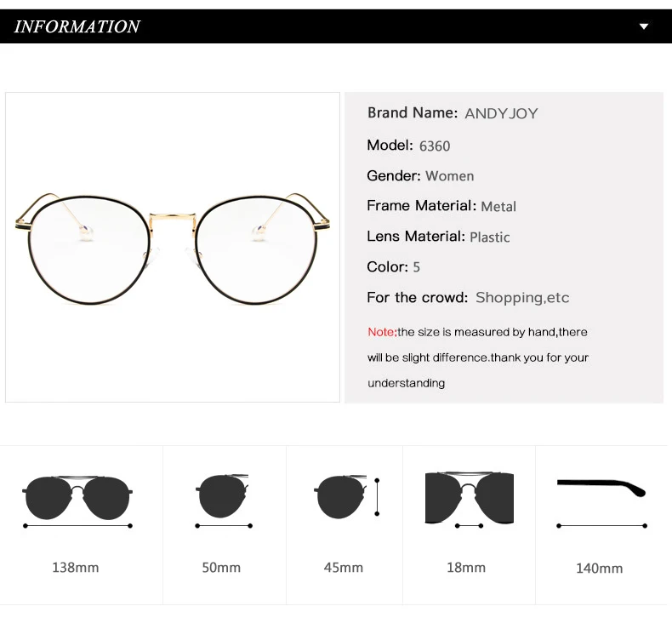
Task: Click the Women gender value
Action: pos(450,176)
